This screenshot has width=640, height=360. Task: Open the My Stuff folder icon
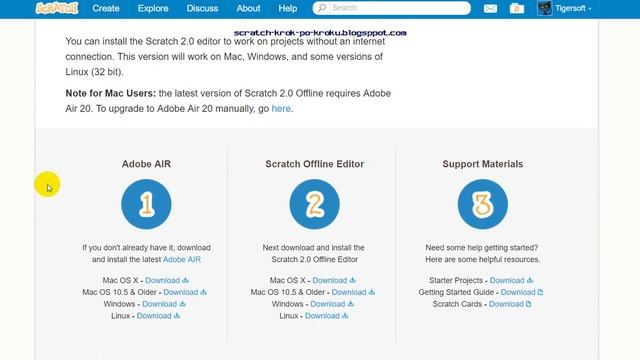(517, 8)
